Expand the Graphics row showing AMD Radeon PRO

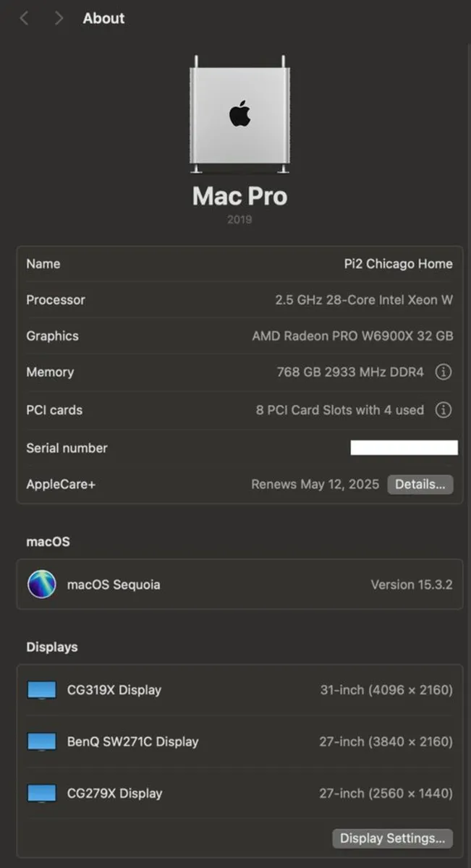[x=239, y=336]
